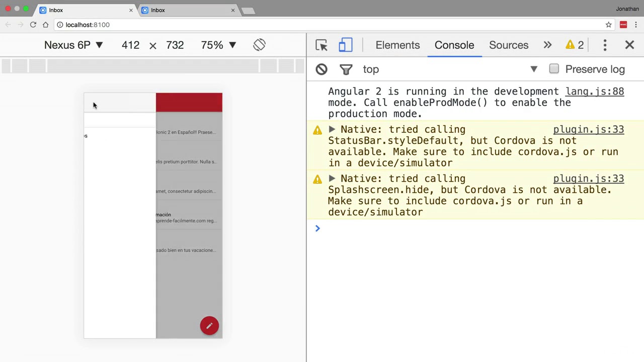Rotate the emulated device orientation
The width and height of the screenshot is (644, 362).
pos(259,45)
